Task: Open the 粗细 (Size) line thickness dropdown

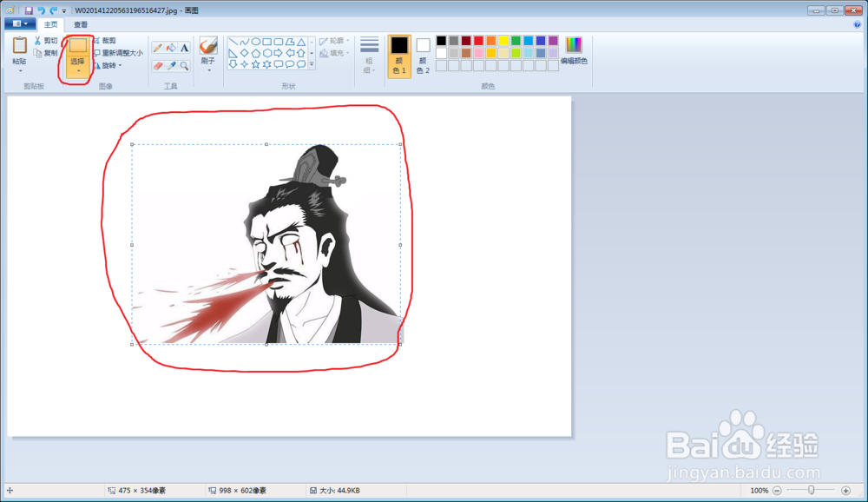Action: pos(369,55)
